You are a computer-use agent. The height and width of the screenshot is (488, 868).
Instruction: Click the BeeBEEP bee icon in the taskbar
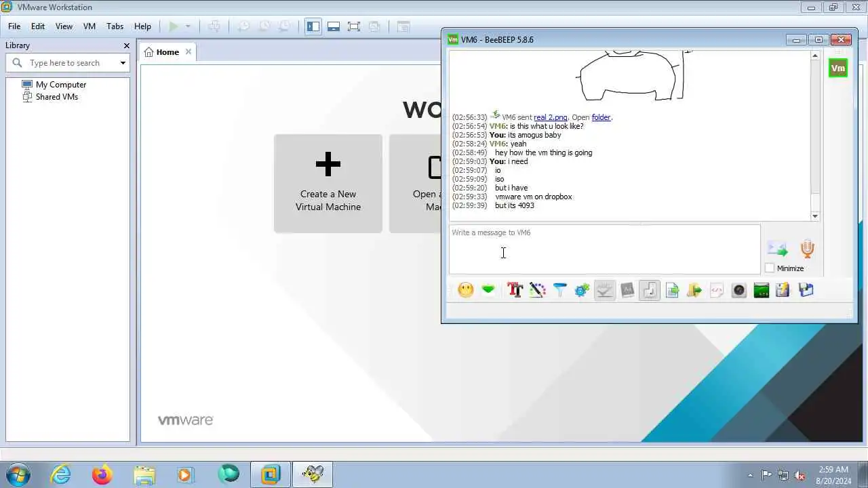pos(312,474)
